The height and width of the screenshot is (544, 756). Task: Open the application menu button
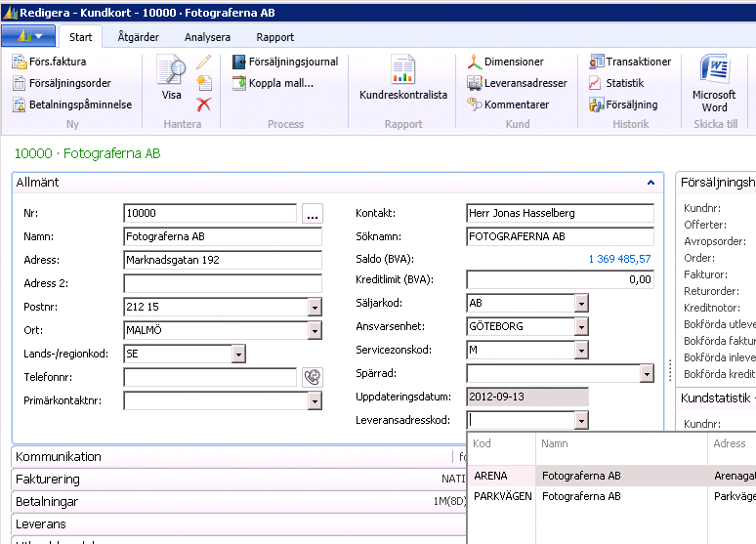(29, 36)
